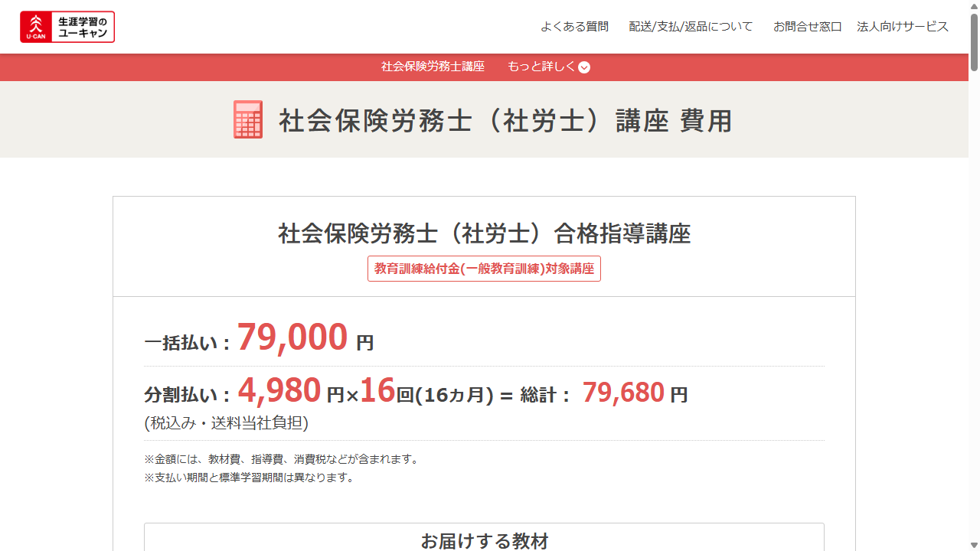The image size is (980, 551).
Task: Select the 4,980 installment amount text
Action: 279,391
